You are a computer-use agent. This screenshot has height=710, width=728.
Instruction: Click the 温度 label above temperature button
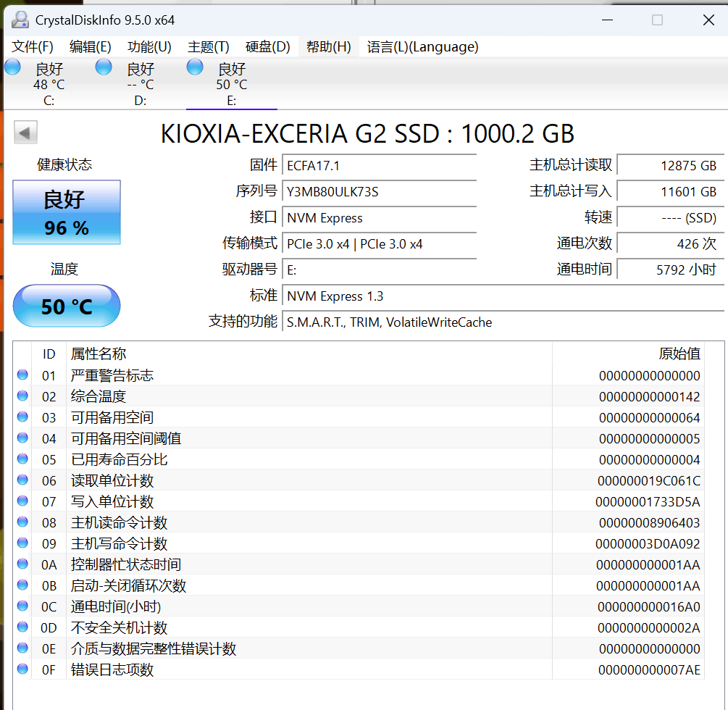(64, 269)
